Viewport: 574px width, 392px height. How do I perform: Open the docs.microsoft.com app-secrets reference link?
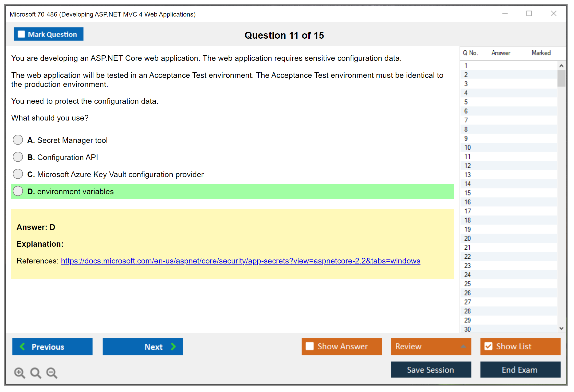(x=240, y=261)
